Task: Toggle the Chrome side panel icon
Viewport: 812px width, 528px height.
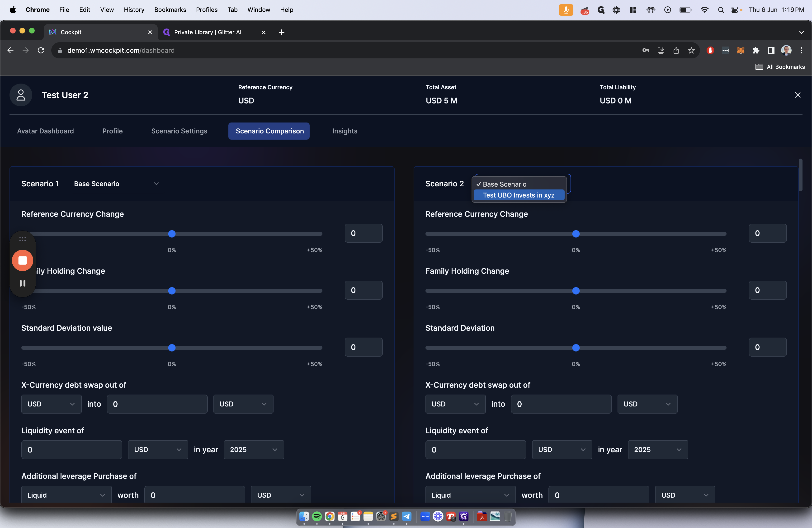Action: [x=771, y=51]
